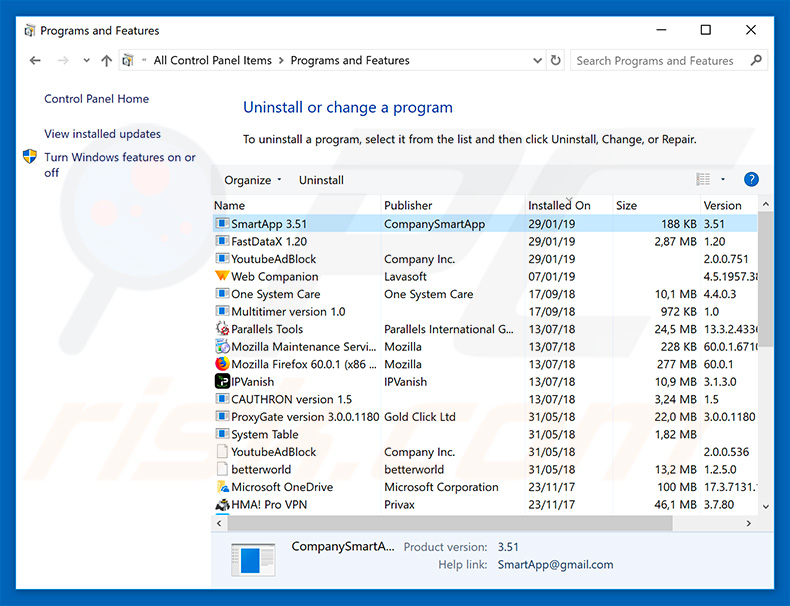Open the Organize dropdown menu
The height and width of the screenshot is (606, 790).
[x=252, y=180]
